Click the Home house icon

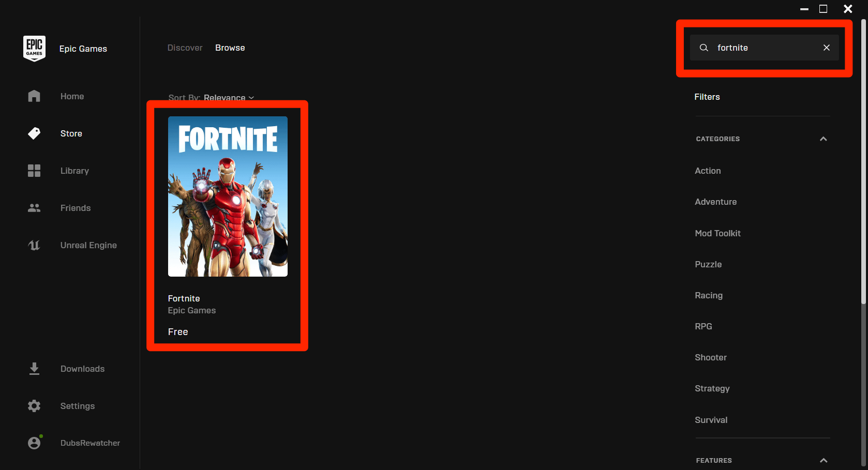(x=34, y=96)
